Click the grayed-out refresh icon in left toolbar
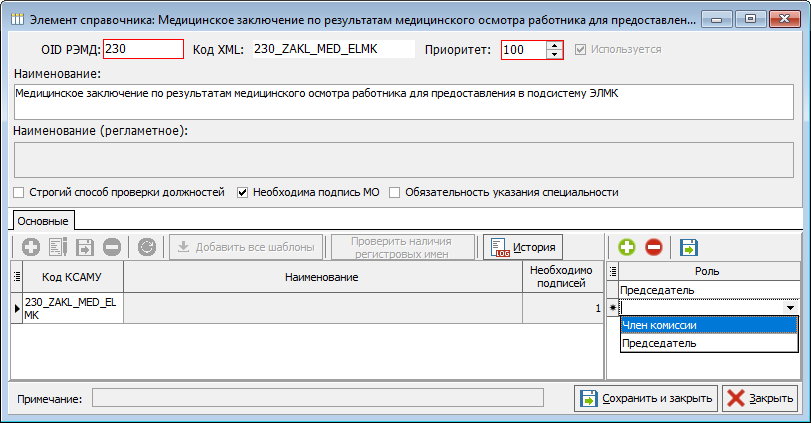 tap(147, 246)
